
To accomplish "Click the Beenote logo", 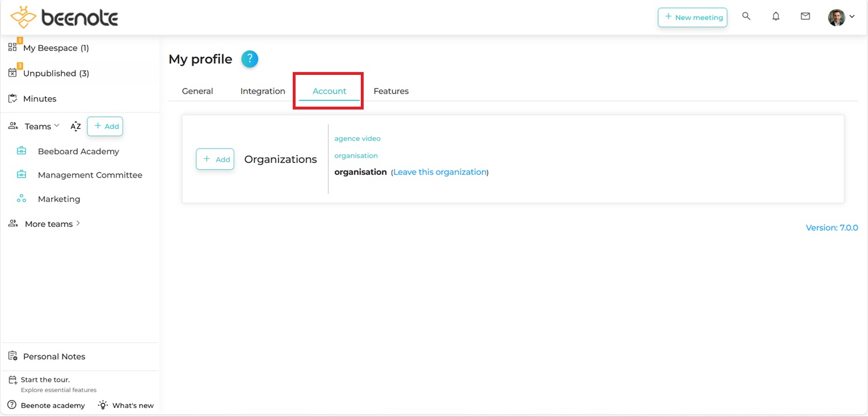I will click(x=64, y=18).
